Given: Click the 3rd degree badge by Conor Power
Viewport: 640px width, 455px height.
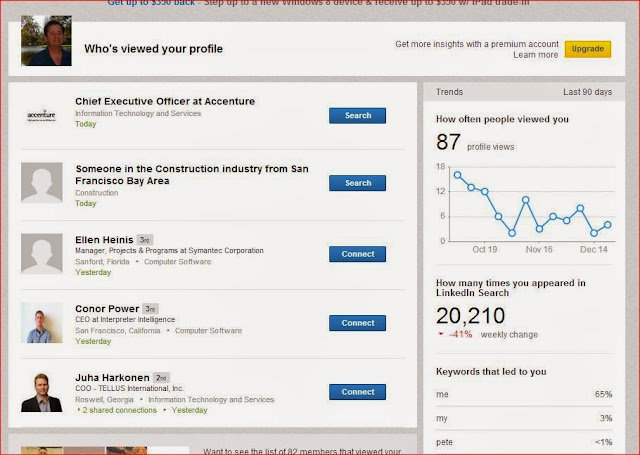Looking at the screenshot, I should (150, 309).
